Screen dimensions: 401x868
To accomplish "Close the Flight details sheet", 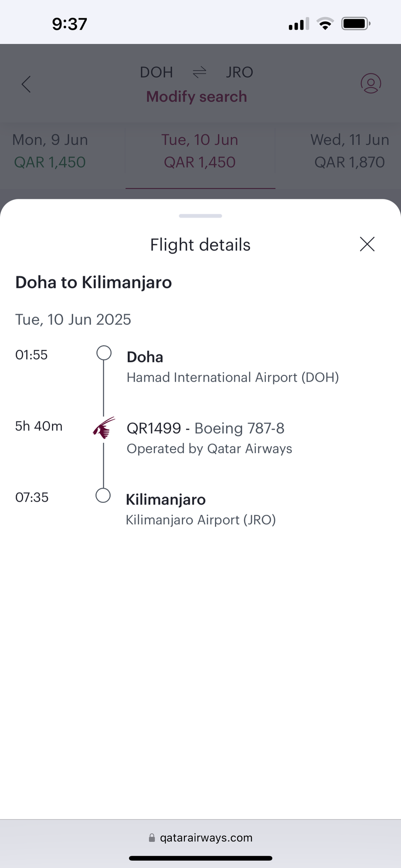I will click(x=367, y=244).
